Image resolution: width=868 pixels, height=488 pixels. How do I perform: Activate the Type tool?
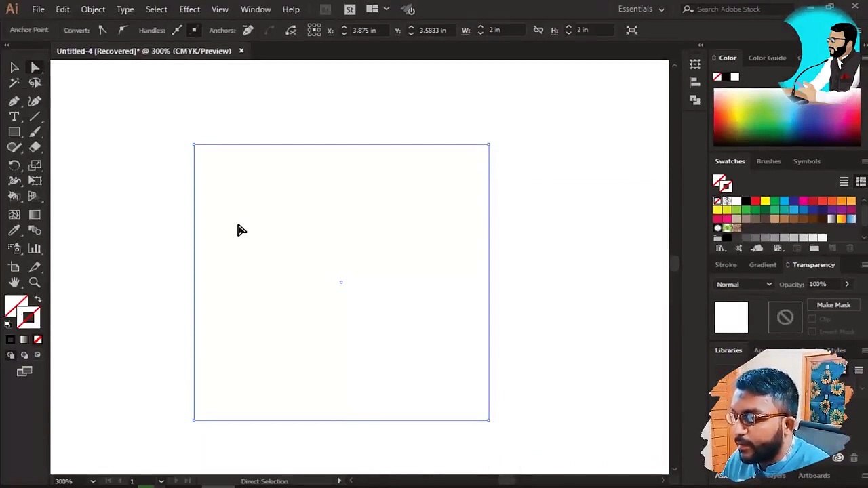[14, 117]
